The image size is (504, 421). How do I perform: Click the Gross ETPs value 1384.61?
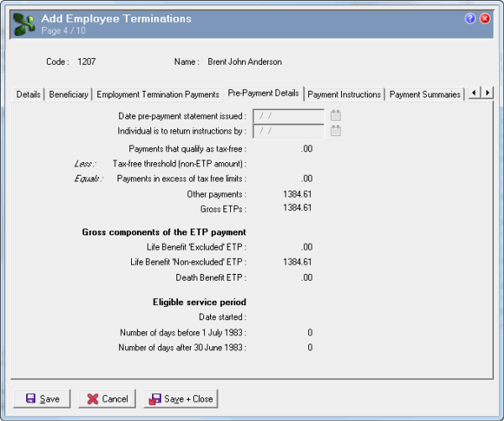coord(297,208)
